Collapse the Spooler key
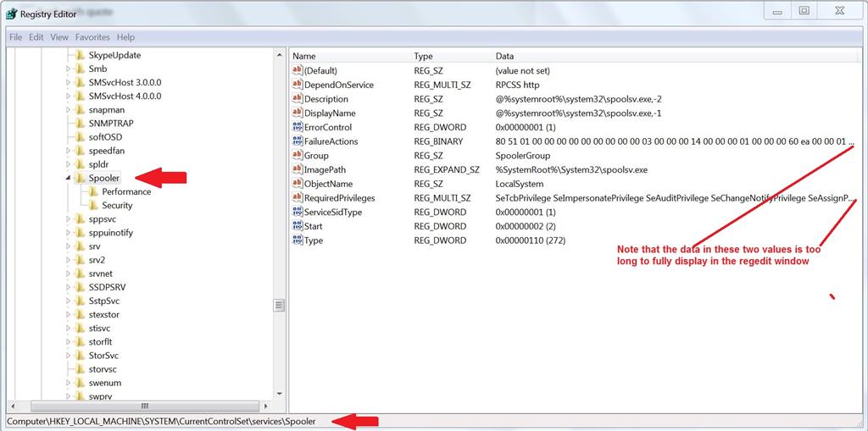This screenshot has width=868, height=431. pos(68,178)
